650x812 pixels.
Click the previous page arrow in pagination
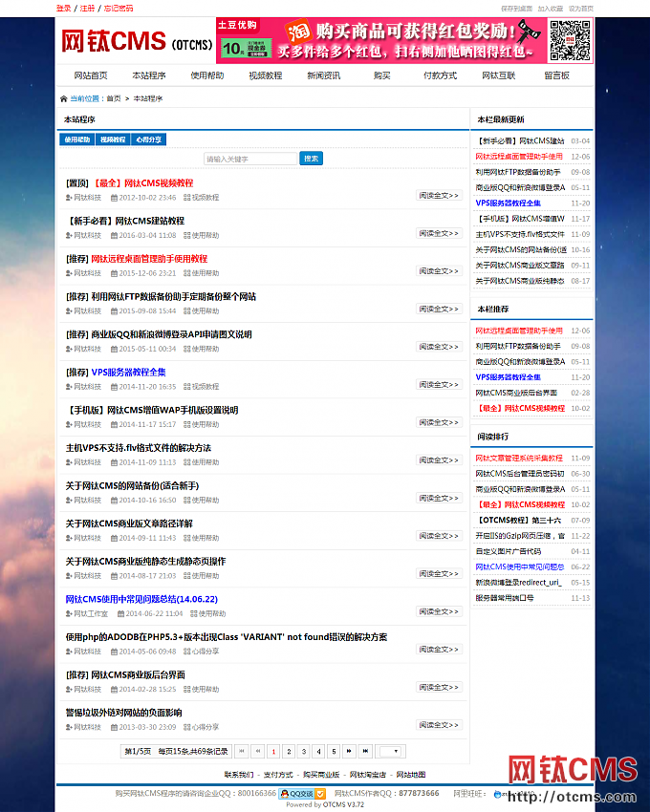click(257, 751)
